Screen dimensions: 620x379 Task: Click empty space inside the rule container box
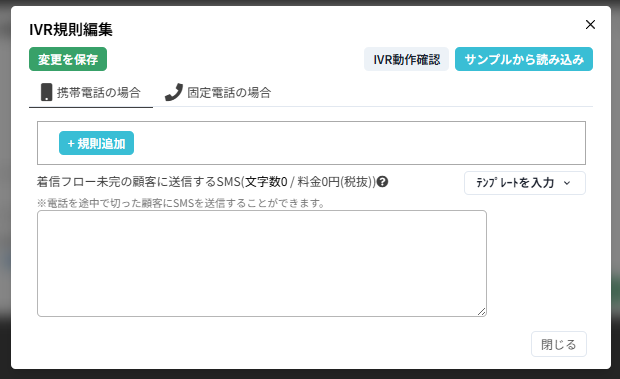click(356, 143)
